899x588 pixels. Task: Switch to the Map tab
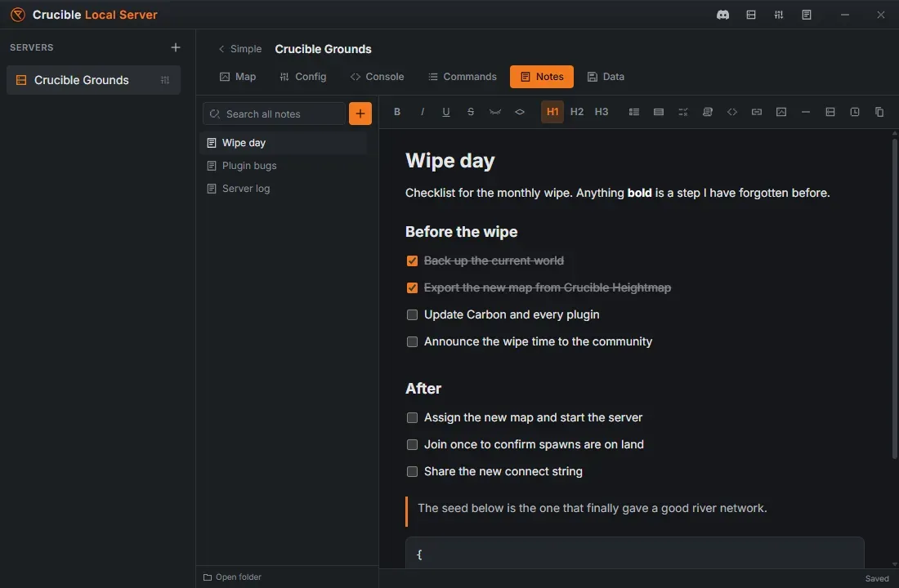point(237,77)
